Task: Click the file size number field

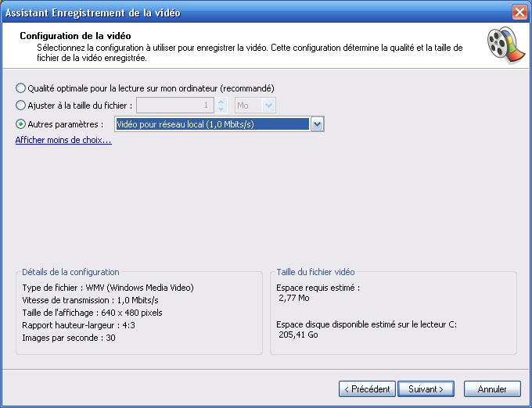Action: tap(175, 105)
